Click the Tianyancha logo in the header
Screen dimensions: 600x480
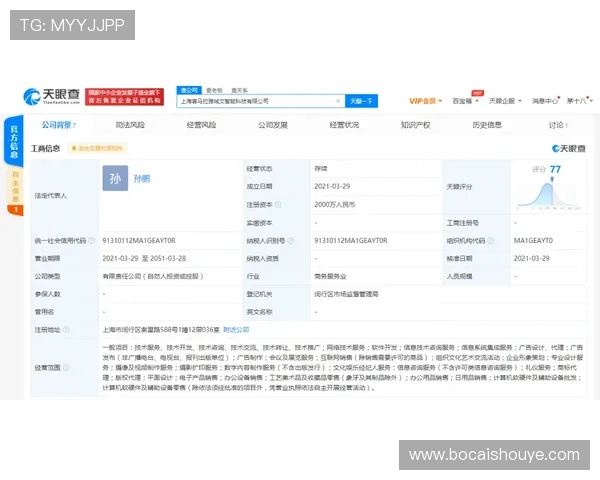pyautogui.click(x=52, y=96)
